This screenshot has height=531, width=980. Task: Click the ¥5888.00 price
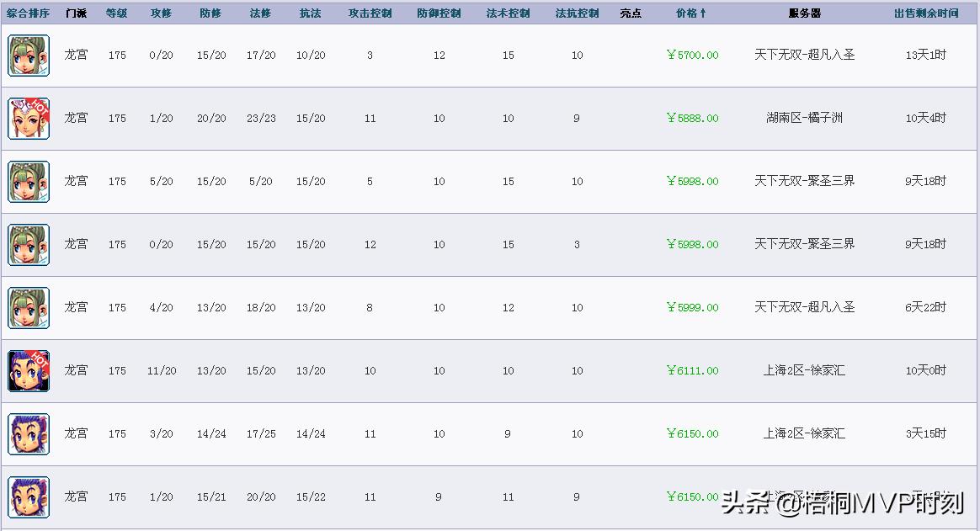[x=692, y=119]
